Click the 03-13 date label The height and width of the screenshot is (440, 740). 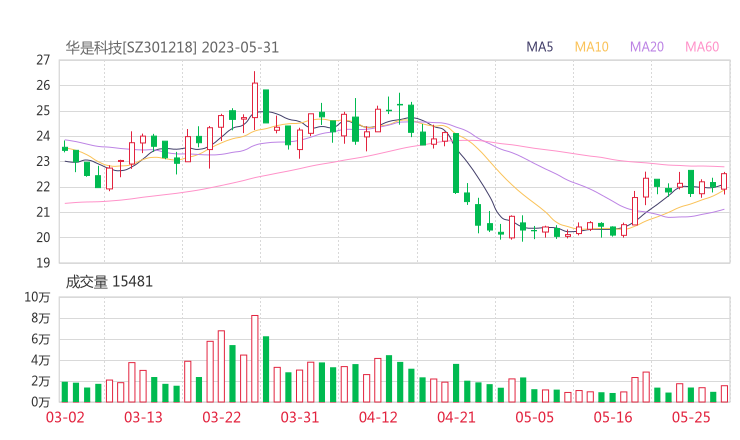coord(143,417)
